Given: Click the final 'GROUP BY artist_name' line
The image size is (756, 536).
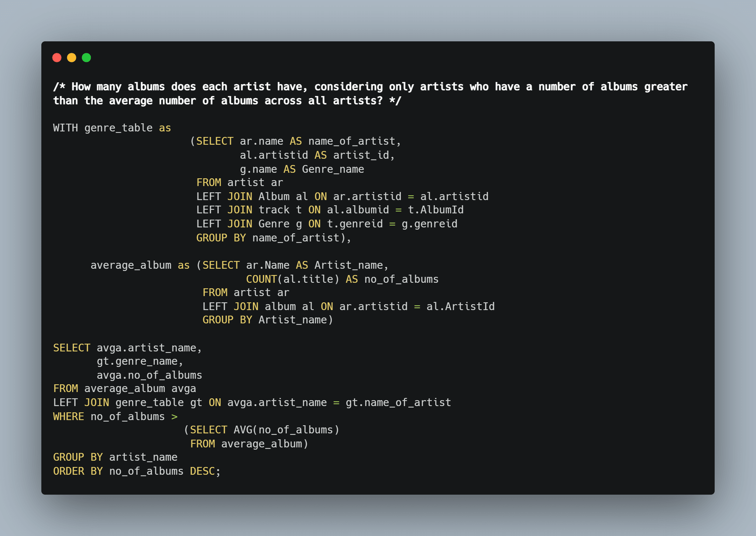Looking at the screenshot, I should [x=115, y=457].
